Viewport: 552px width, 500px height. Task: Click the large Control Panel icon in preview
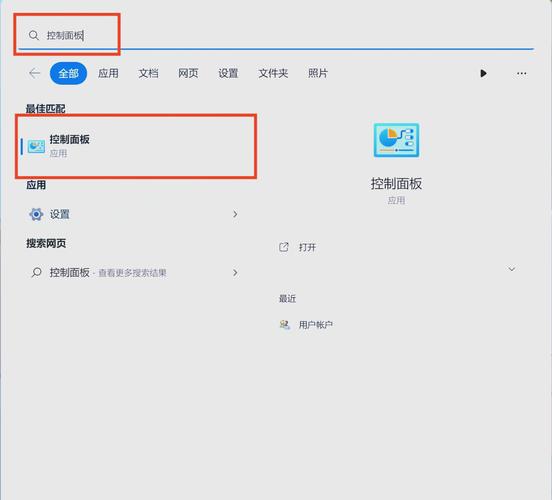point(396,140)
